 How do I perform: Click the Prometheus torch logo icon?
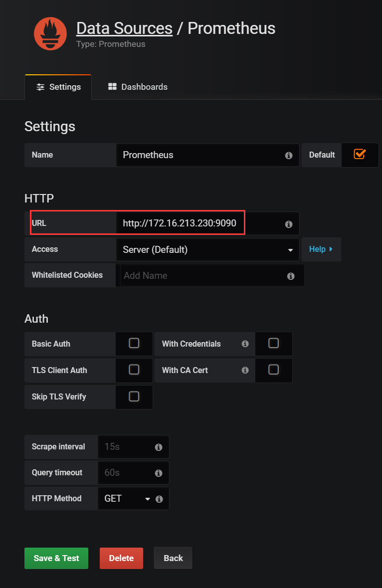point(50,33)
